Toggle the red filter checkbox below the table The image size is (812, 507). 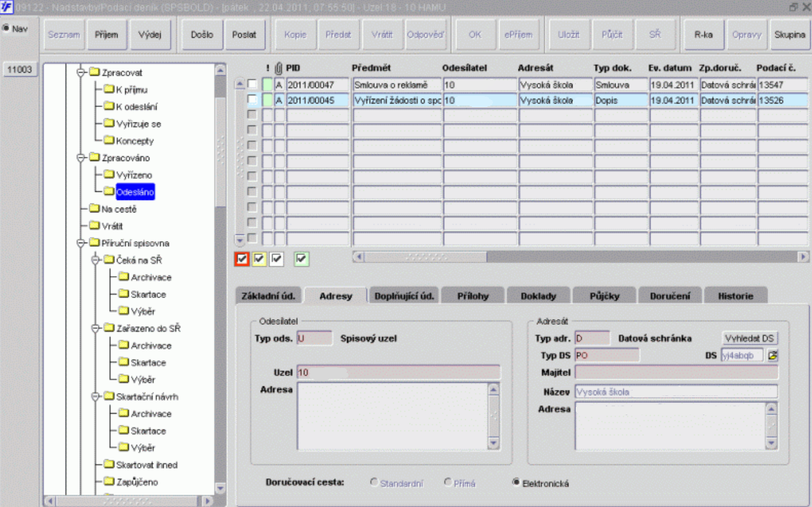pos(242,259)
